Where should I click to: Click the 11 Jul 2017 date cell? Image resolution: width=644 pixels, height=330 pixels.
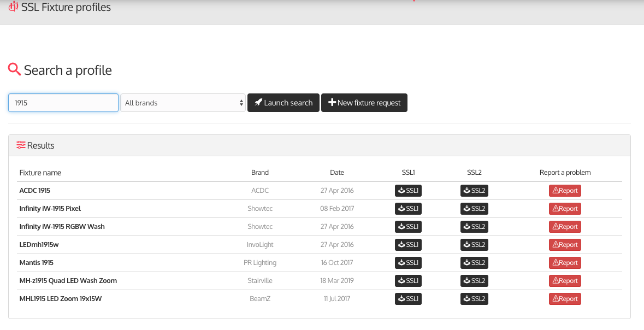[337, 299]
